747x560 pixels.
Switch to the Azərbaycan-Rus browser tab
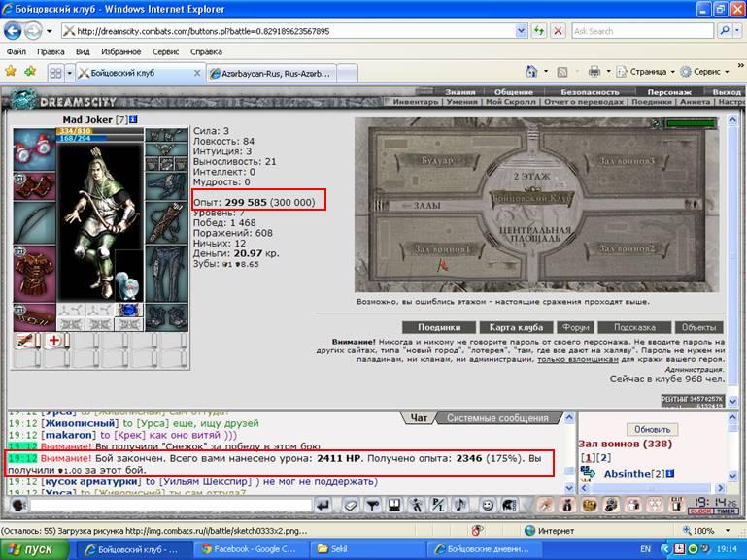[x=272, y=73]
